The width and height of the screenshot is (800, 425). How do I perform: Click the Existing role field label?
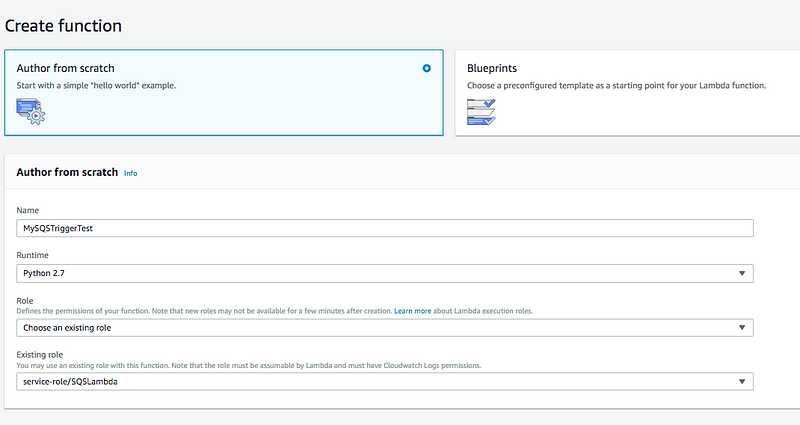(40, 355)
